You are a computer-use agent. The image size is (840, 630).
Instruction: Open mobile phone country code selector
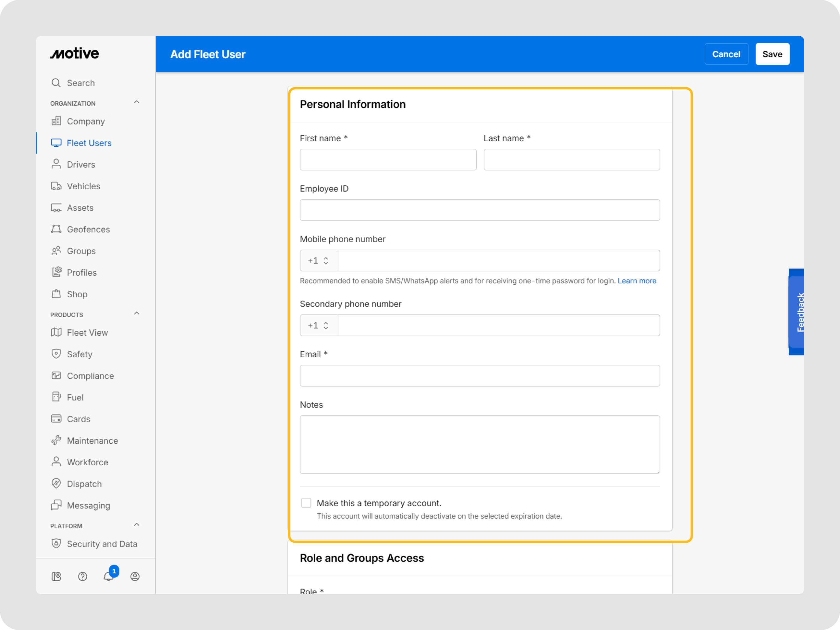(x=319, y=260)
